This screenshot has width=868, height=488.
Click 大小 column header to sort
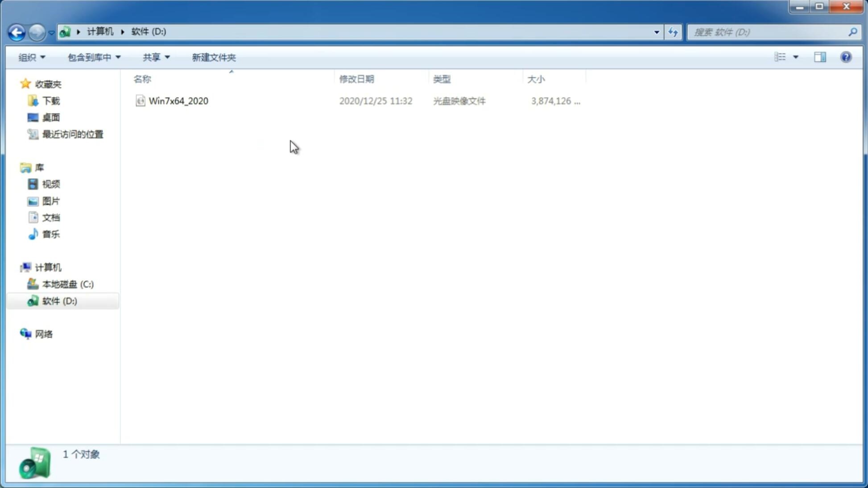536,78
